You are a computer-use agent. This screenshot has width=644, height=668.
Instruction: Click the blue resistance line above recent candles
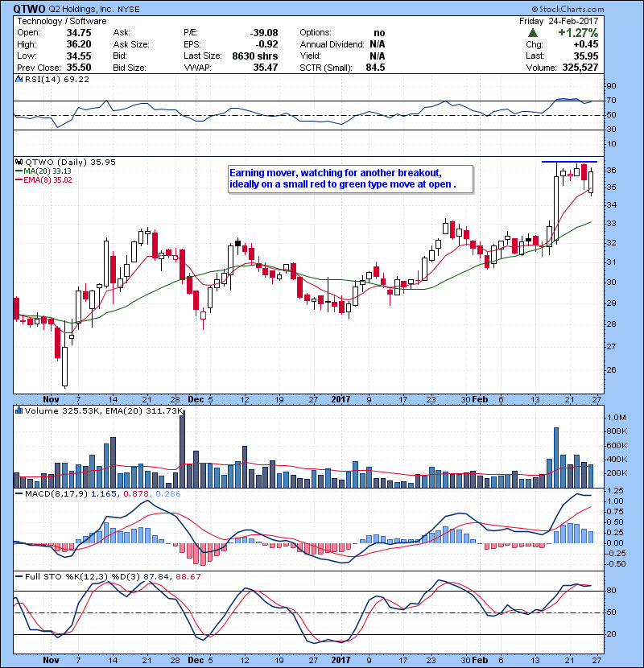coord(569,162)
